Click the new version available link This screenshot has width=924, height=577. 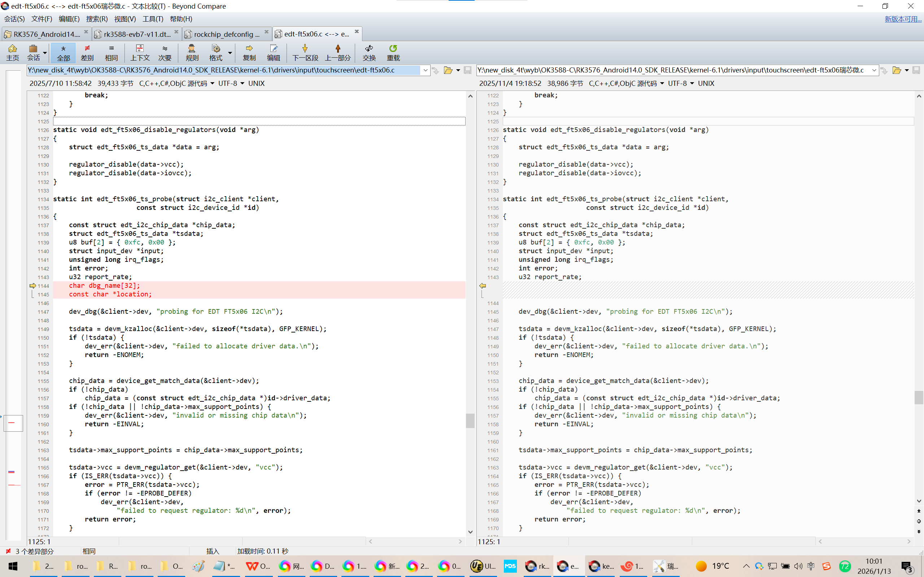[x=903, y=19]
